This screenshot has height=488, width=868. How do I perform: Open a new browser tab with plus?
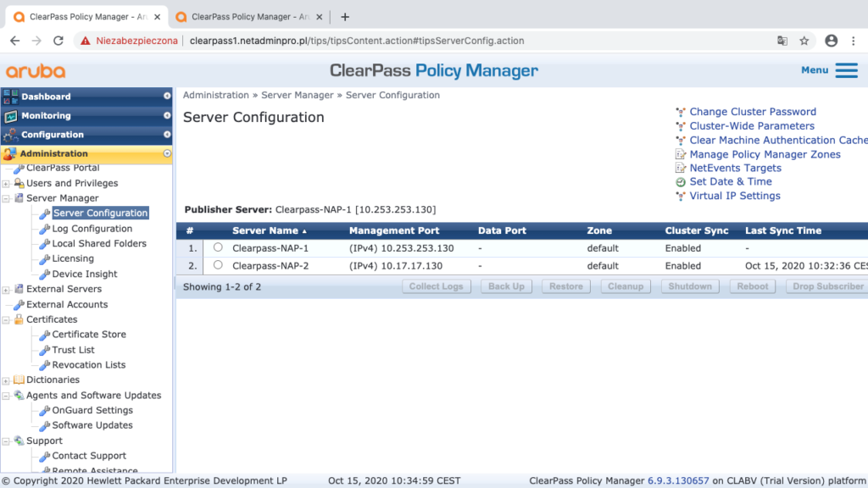coord(345,17)
